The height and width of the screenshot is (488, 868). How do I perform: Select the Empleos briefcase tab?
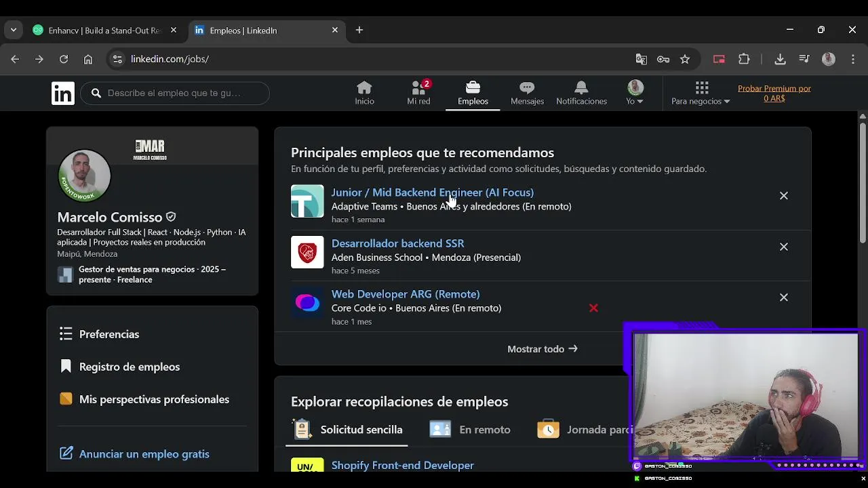[x=473, y=93]
